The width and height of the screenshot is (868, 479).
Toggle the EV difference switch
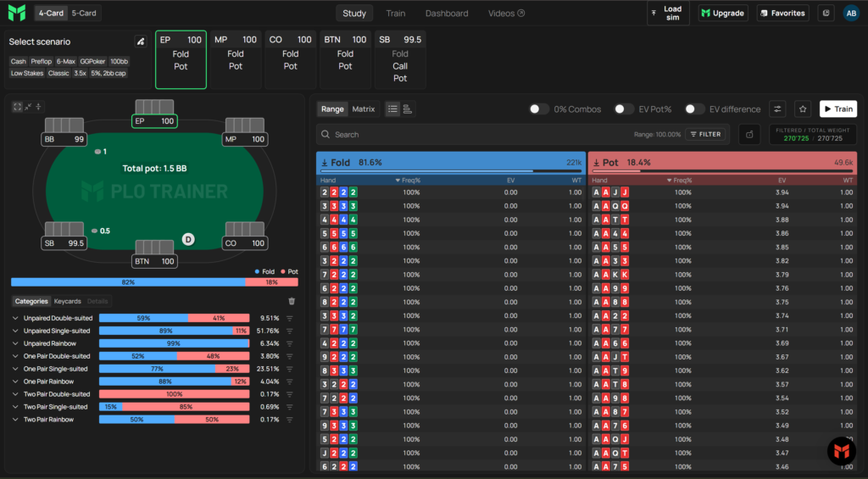coord(694,109)
